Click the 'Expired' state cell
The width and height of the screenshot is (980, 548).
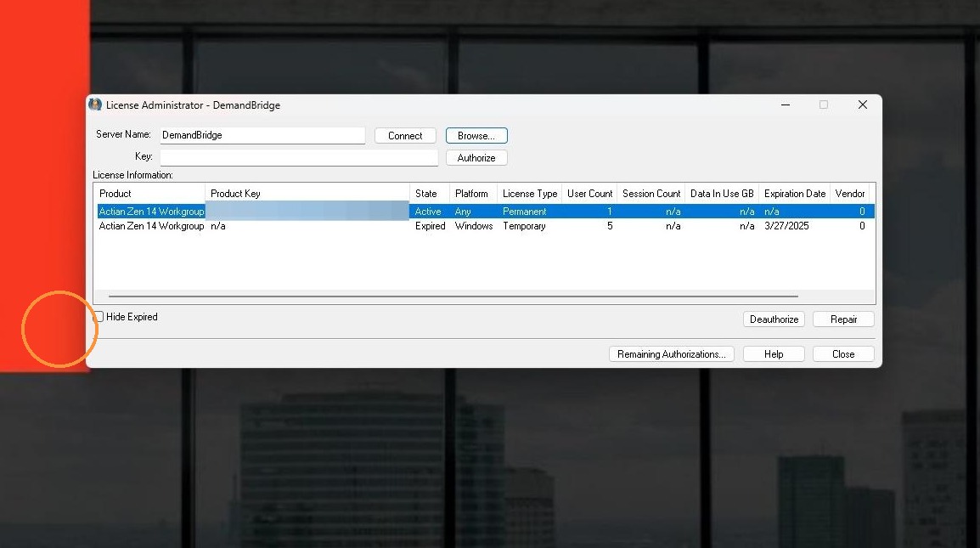tap(430, 226)
